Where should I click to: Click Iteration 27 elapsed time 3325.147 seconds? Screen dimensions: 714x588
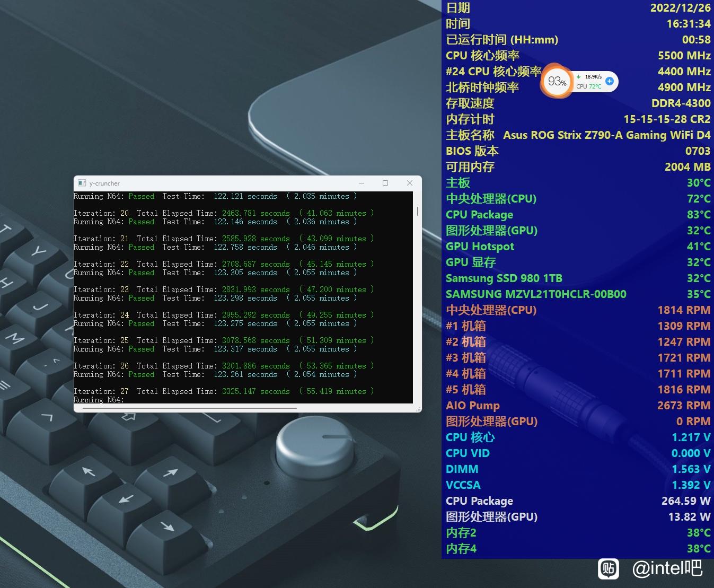coord(256,391)
